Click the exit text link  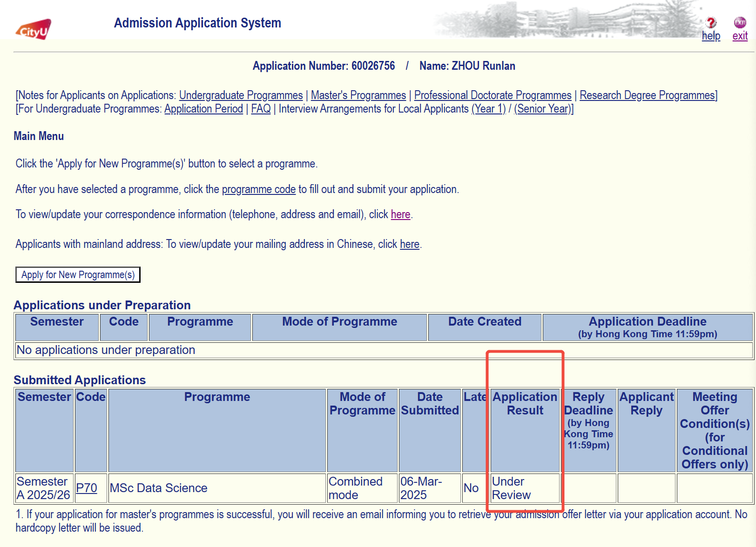point(740,36)
